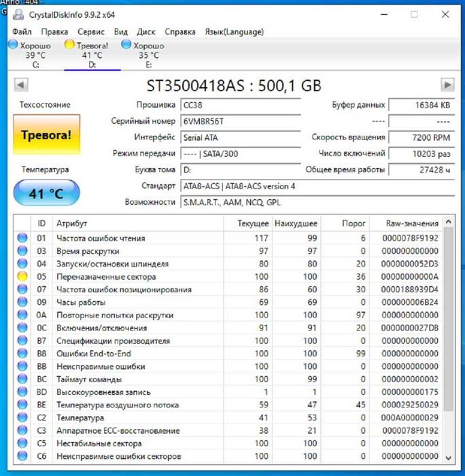Image resolution: width=465 pixels, height=476 pixels.
Task: Click status icon for Спецификации производителя
Action: 22,340
